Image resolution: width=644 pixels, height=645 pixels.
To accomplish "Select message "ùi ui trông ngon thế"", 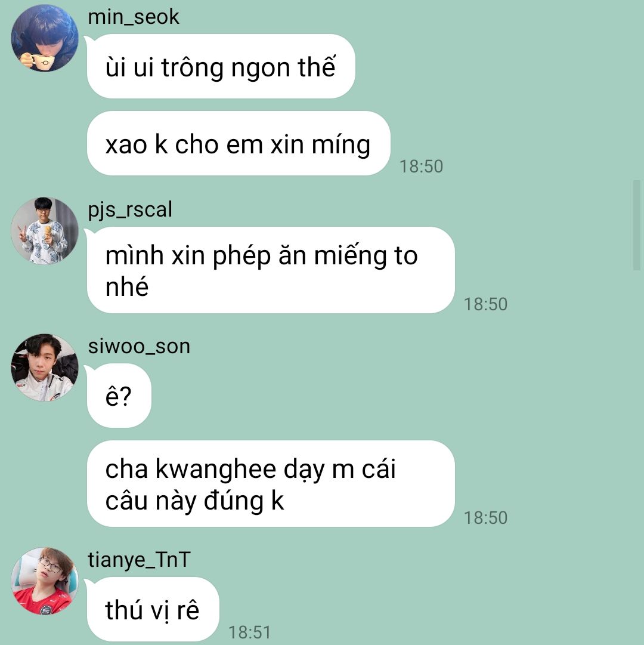I will pos(221,66).
